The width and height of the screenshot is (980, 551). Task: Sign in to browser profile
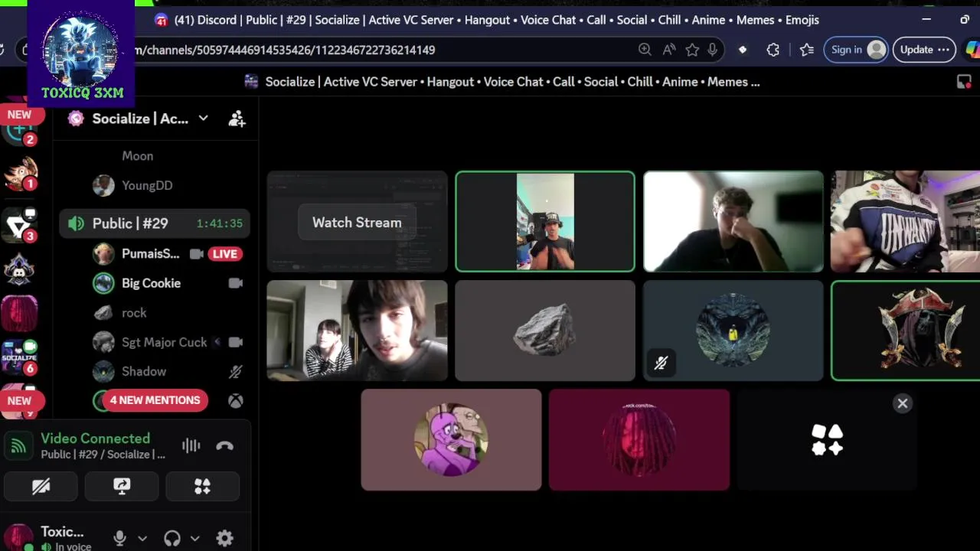coord(856,50)
